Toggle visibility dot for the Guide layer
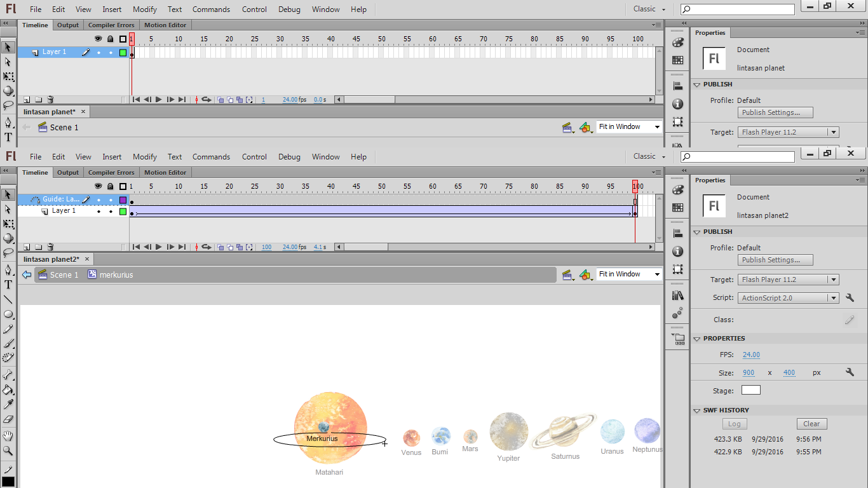 (x=98, y=200)
